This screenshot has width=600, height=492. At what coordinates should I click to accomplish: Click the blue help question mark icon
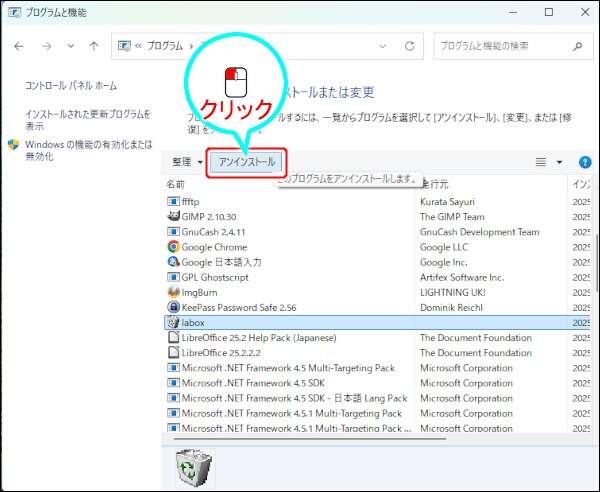[585, 162]
